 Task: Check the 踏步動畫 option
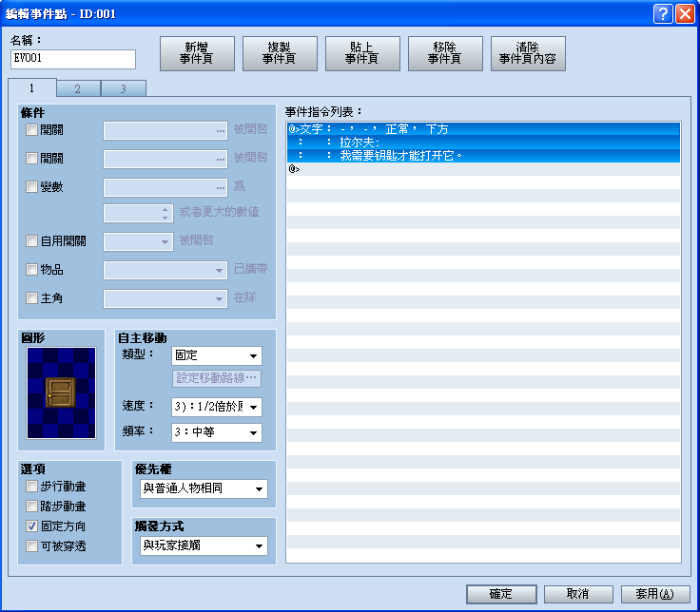(31, 507)
